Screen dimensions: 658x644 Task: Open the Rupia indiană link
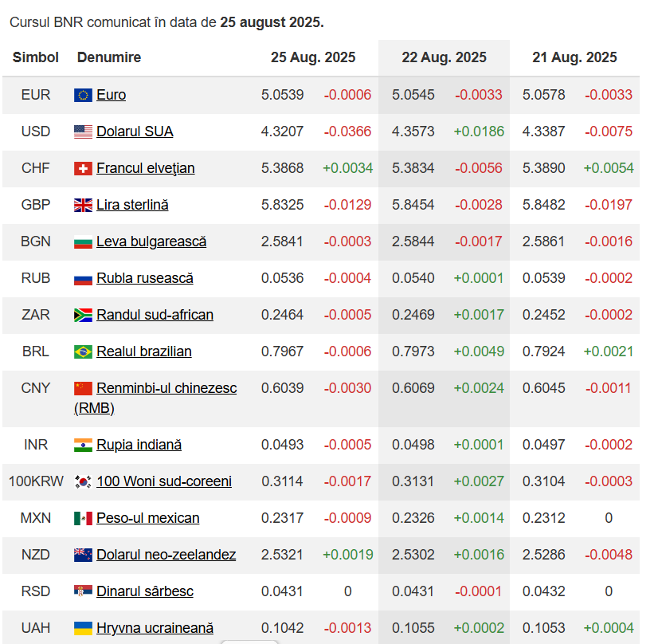click(139, 445)
